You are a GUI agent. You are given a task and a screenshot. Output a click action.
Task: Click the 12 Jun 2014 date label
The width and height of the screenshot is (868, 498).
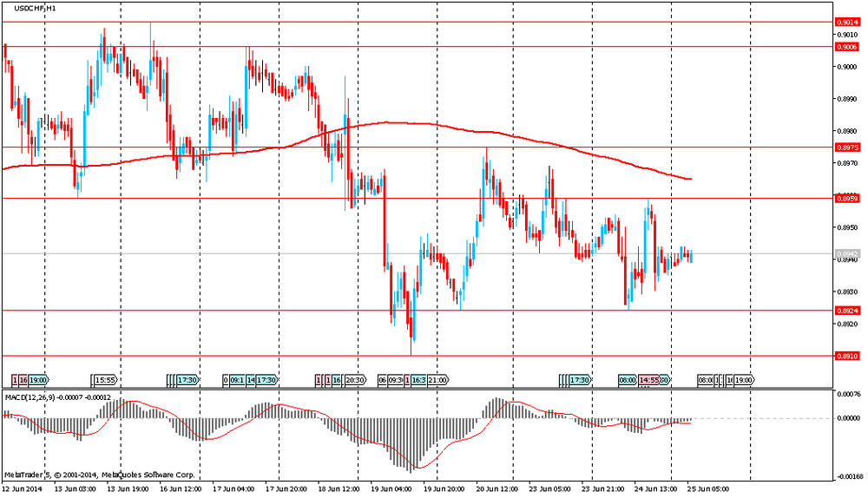coord(23,489)
